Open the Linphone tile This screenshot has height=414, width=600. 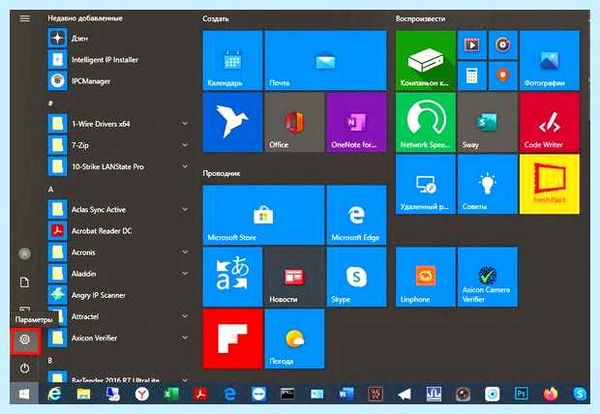[x=426, y=277]
